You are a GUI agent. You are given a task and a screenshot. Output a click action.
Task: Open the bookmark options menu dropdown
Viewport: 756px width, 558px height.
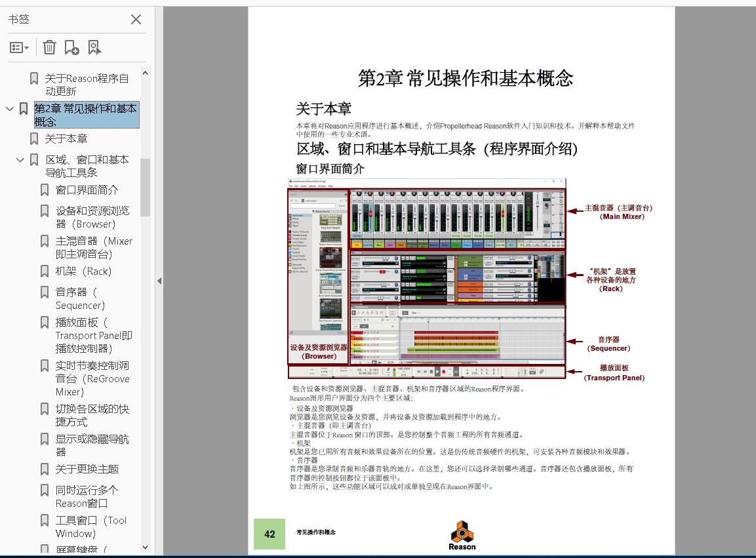19,47
